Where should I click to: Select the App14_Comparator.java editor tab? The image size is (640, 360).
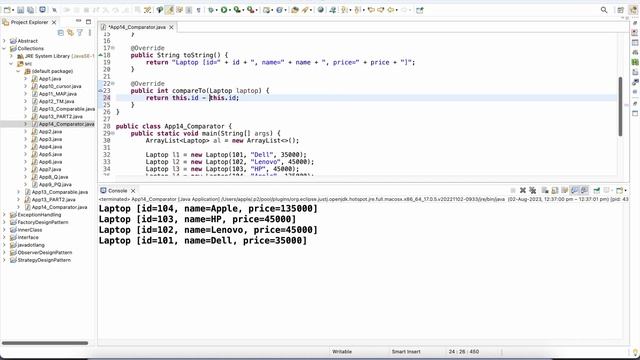137,27
